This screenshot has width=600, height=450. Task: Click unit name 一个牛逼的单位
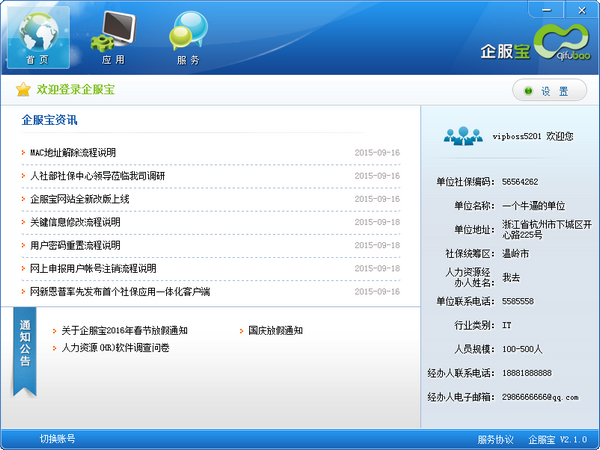(x=534, y=206)
